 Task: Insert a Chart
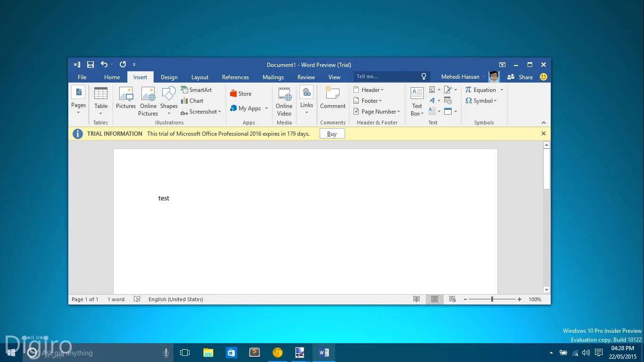(x=192, y=101)
